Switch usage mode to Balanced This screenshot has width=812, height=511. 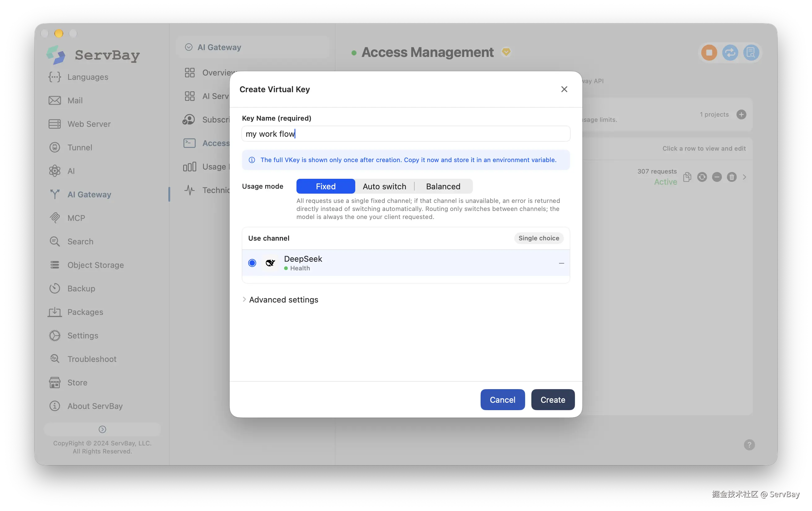point(443,187)
